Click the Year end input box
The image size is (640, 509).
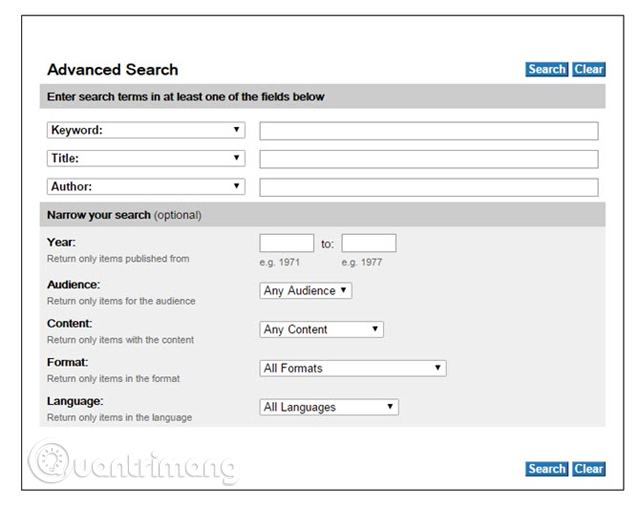(x=368, y=243)
